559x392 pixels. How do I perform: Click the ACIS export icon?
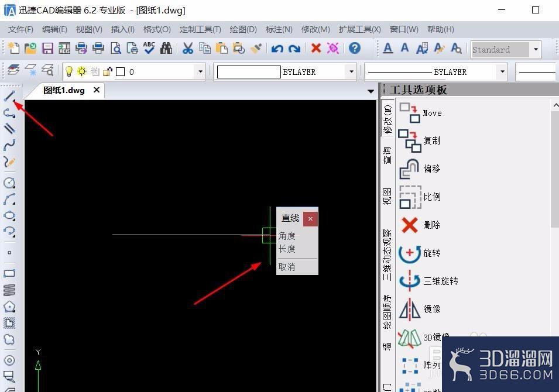coord(64,48)
